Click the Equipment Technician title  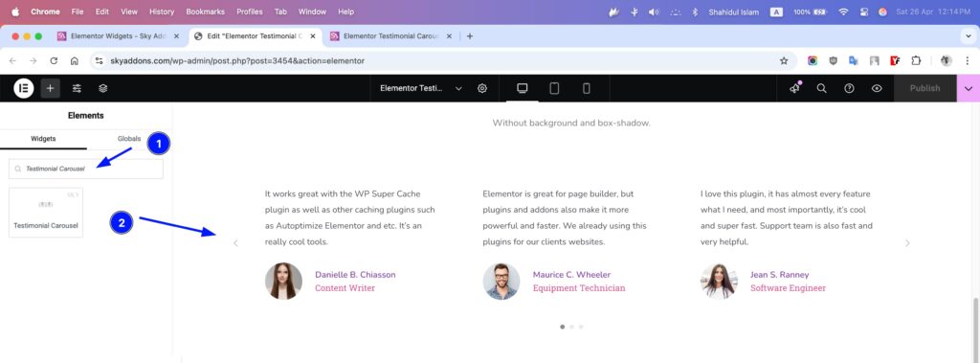click(x=579, y=288)
